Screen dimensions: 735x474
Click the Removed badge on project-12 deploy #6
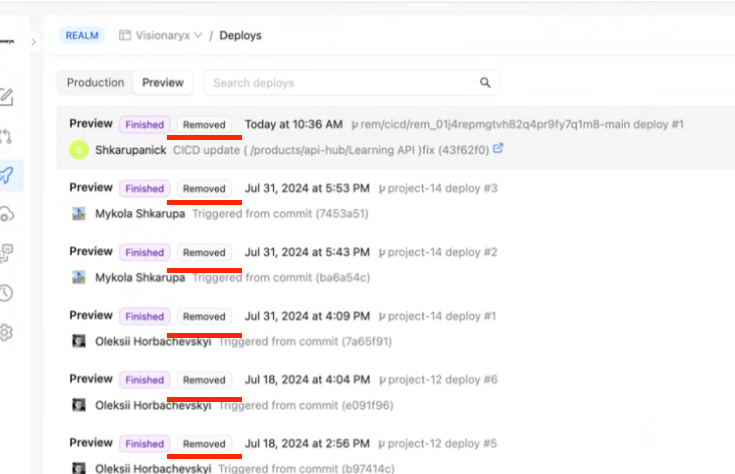204,380
